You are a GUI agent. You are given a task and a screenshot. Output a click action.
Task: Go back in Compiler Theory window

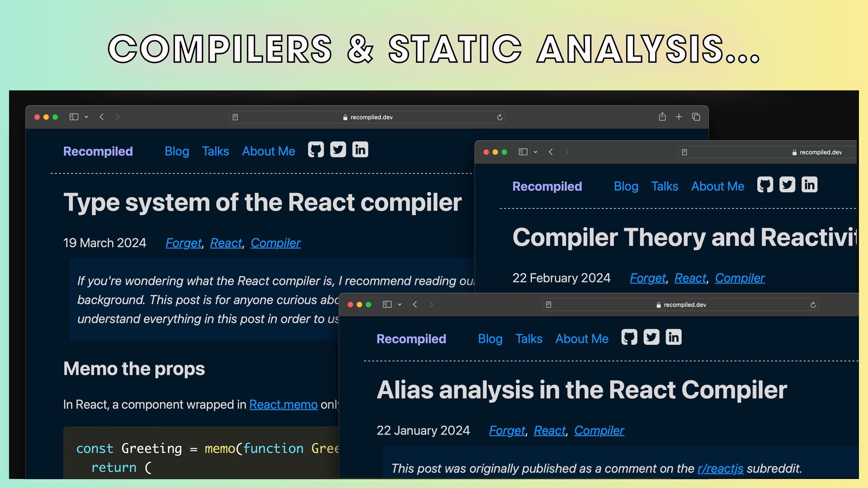(551, 152)
